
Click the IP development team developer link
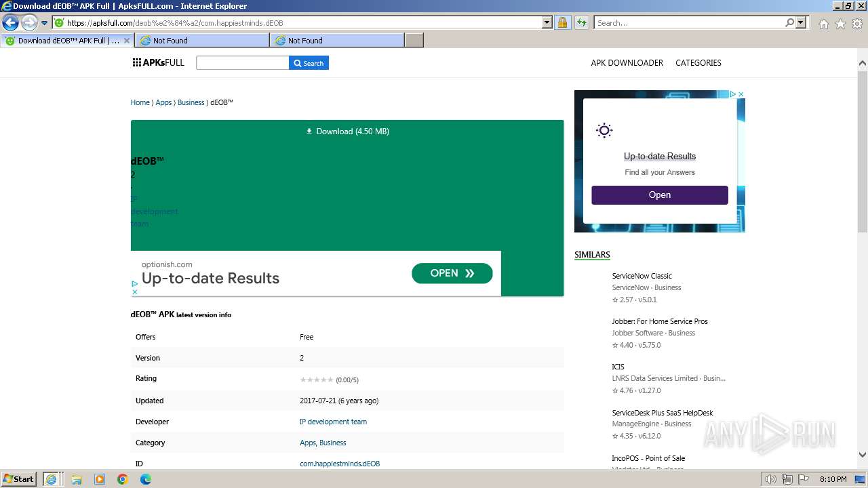click(x=333, y=422)
